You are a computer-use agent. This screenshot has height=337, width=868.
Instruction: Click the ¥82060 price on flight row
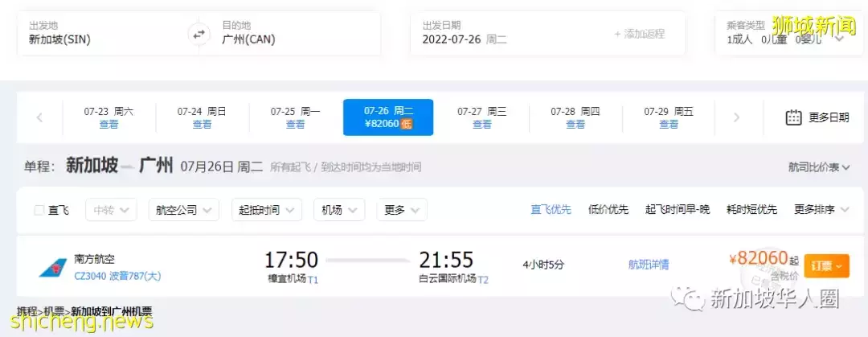click(759, 257)
